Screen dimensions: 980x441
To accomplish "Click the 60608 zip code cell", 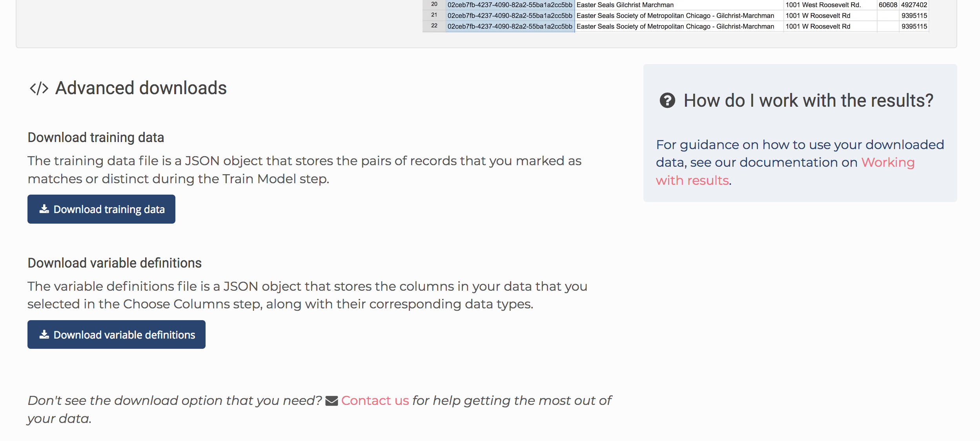I will 888,5.
